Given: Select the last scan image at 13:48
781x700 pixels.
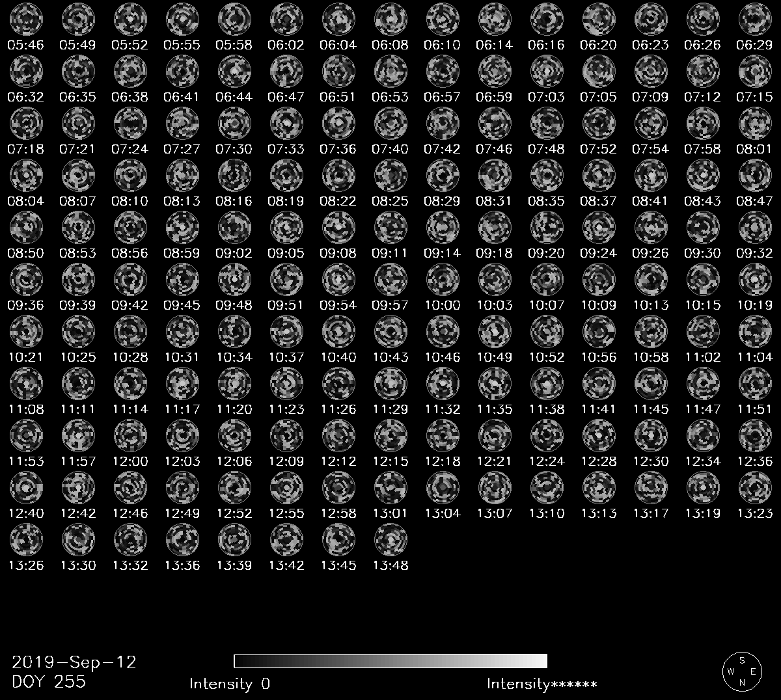Looking at the screenshot, I should pyautogui.click(x=390, y=539).
